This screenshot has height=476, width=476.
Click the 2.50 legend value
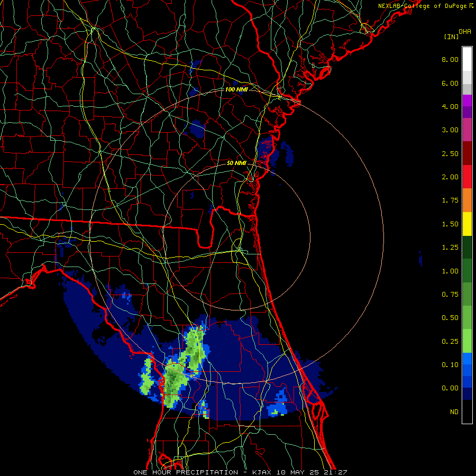tap(450, 153)
